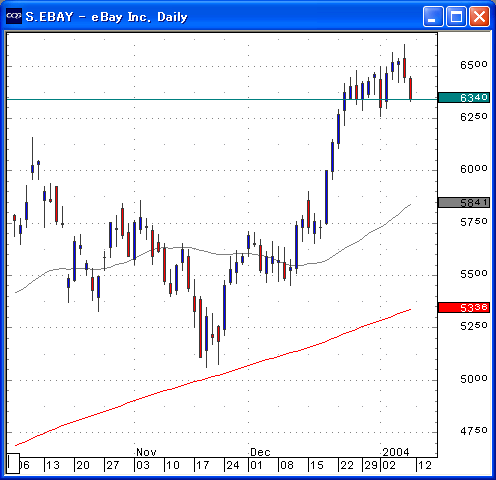Click the window title S.EBAY - eBay Inc, Daily

click(x=106, y=17)
